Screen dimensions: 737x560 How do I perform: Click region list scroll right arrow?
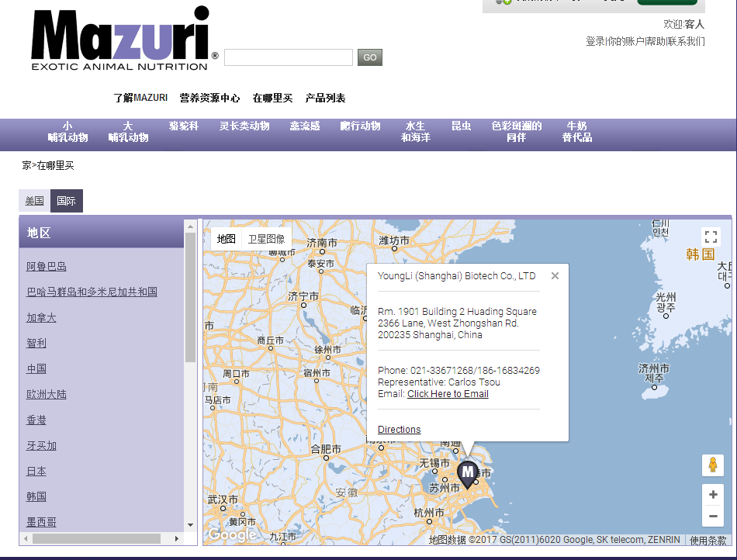(177, 538)
